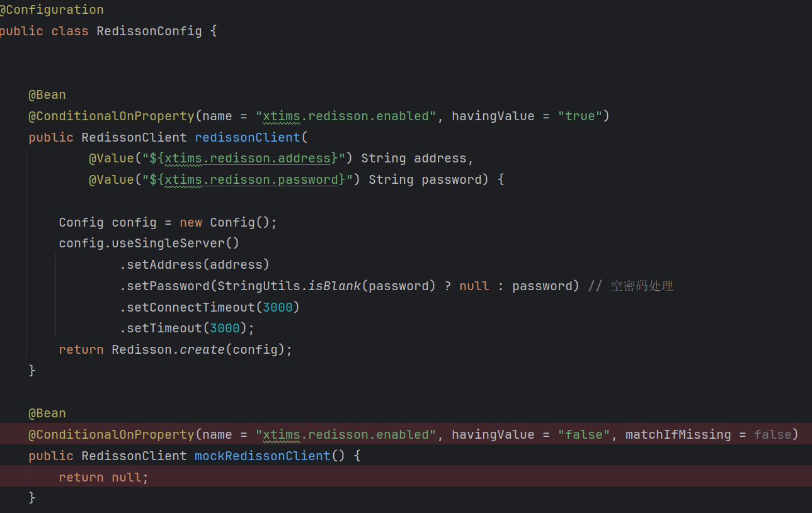The height and width of the screenshot is (513, 812).
Task: Click the second @Bean annotation
Action: point(47,412)
